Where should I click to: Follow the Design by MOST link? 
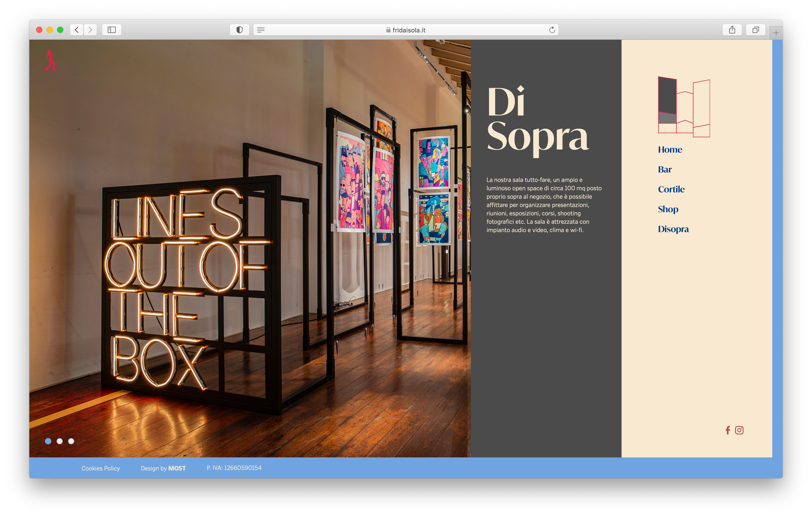click(x=163, y=468)
